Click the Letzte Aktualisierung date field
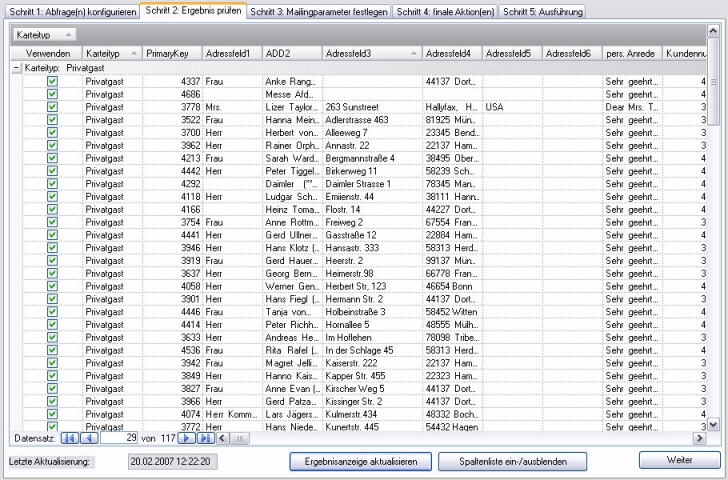Viewport: 728px width, 480px height. (x=172, y=461)
